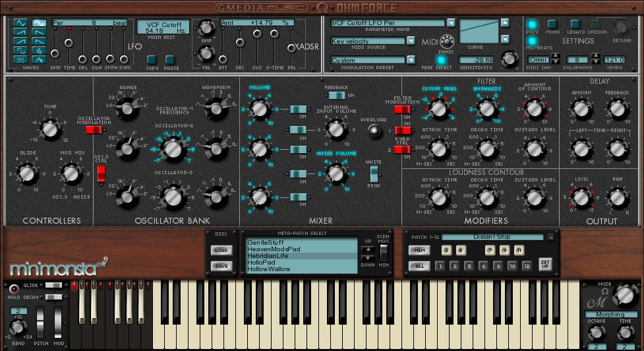Enable Legato mode
The image size is (644, 351).
pos(575,24)
